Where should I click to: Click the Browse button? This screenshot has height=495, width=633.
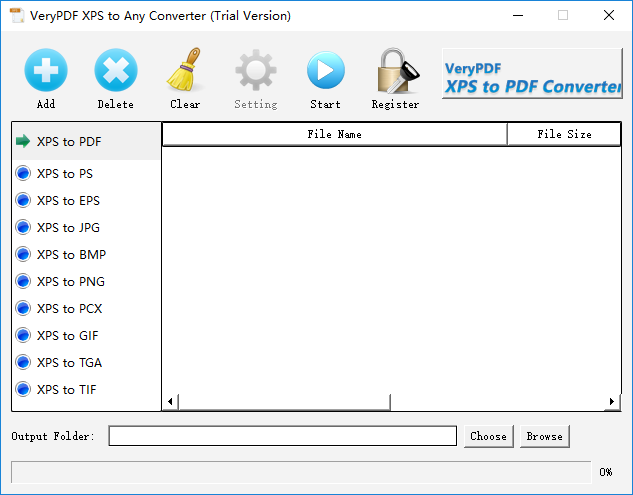coord(545,436)
